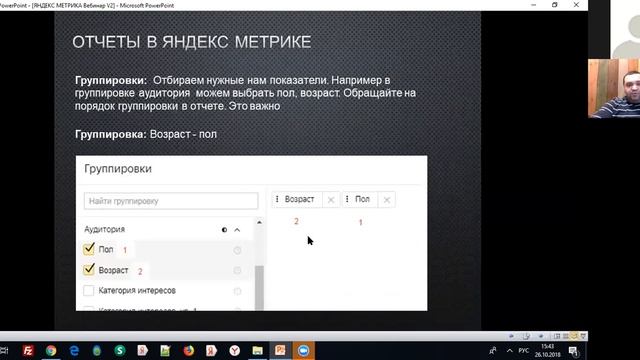This screenshot has height=360, width=640.
Task: Open Google Chrome from the taskbar
Action: click(51, 351)
